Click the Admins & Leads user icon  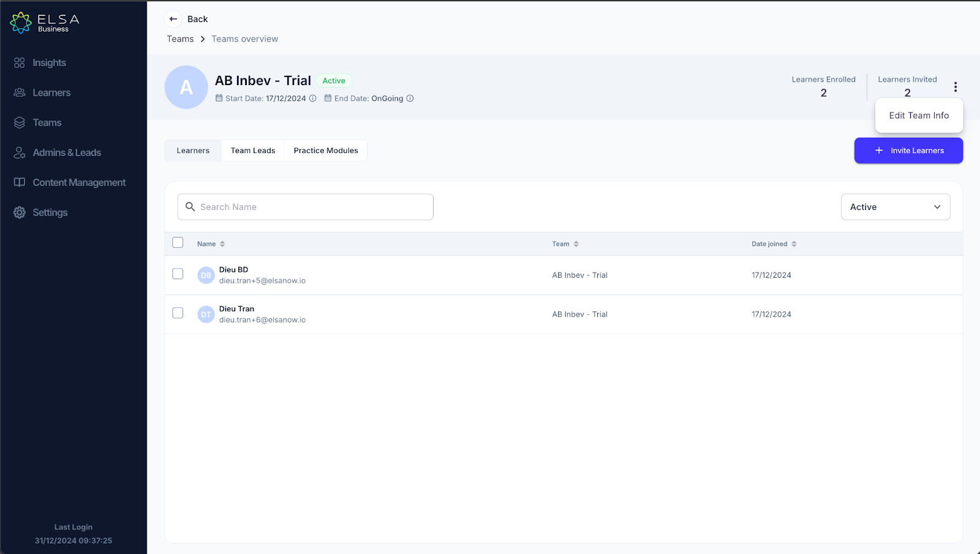coord(20,152)
